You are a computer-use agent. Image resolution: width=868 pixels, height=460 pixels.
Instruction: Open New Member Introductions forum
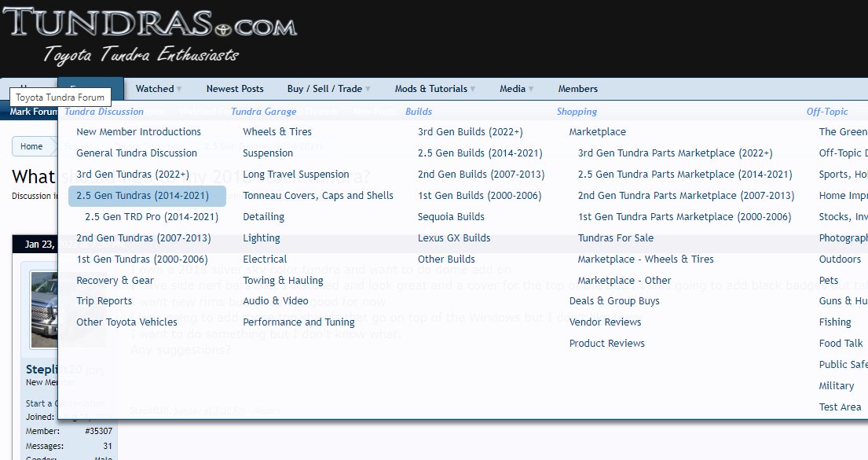click(138, 132)
